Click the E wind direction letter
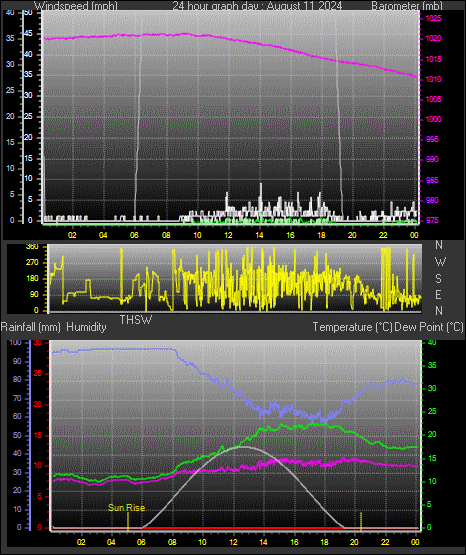This screenshot has height=555, width=466. coord(438,294)
